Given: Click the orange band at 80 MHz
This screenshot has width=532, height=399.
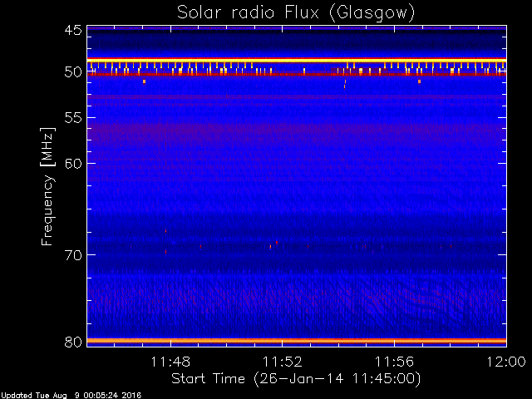Looking at the screenshot, I should click(297, 340).
